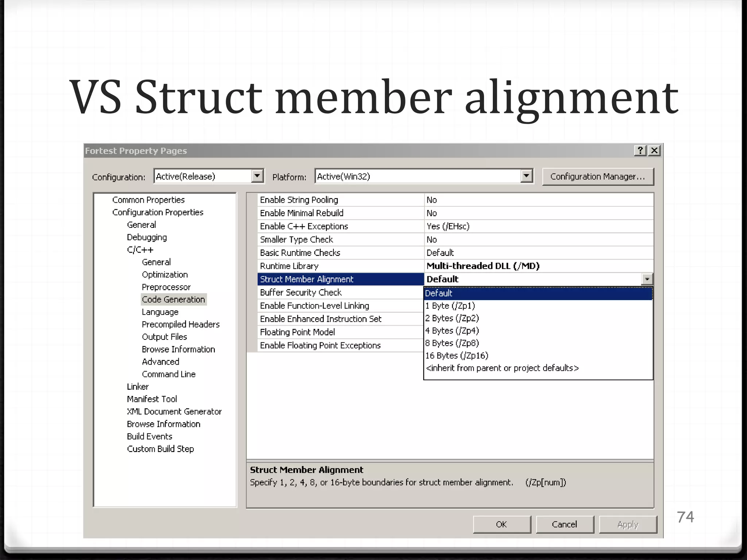Choose 8 Bytes (/Zp8) option
This screenshot has width=747, height=560.
click(538, 343)
